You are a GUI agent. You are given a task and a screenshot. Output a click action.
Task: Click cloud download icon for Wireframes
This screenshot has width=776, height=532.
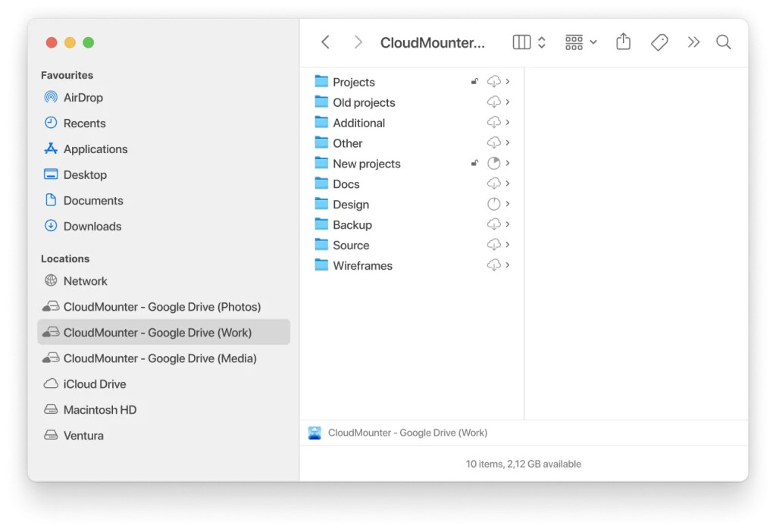[493, 265]
